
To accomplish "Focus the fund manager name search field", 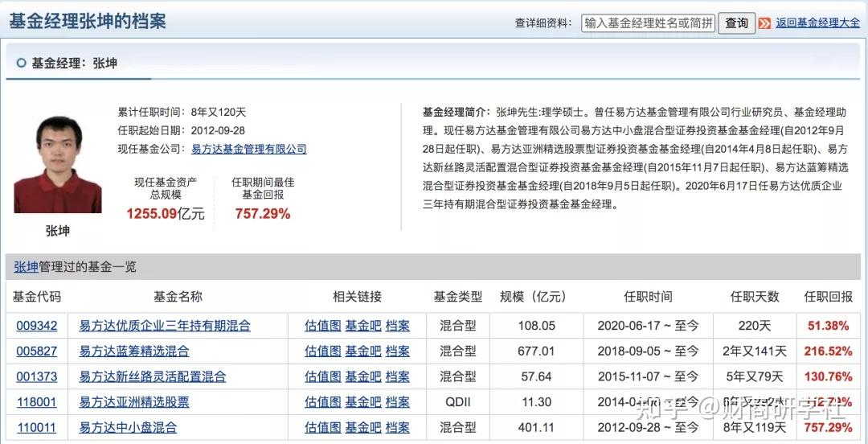I will (x=649, y=23).
